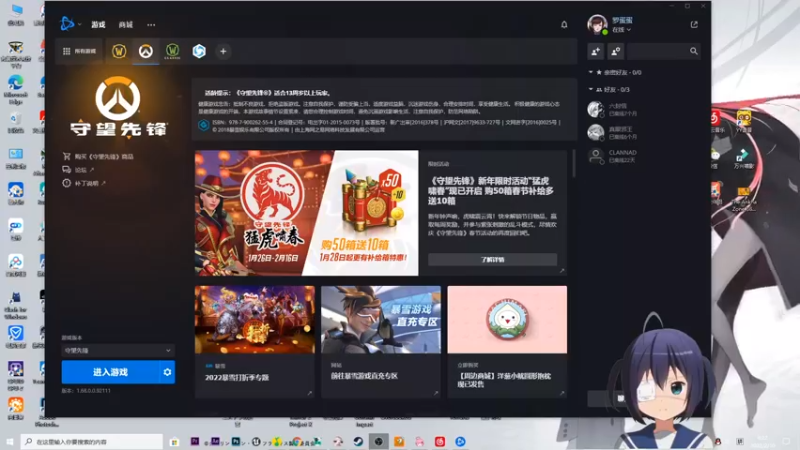The width and height of the screenshot is (800, 450).
Task: Open the friend settings icon
Action: tap(615, 51)
